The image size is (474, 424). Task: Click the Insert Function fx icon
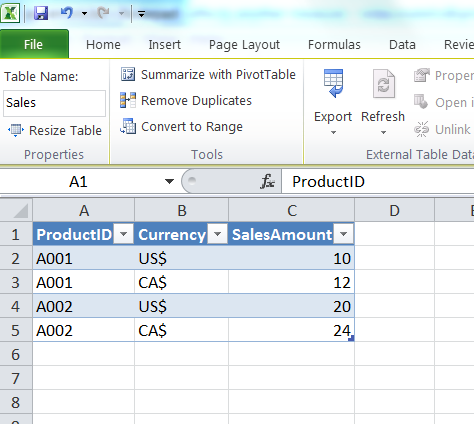[267, 181]
